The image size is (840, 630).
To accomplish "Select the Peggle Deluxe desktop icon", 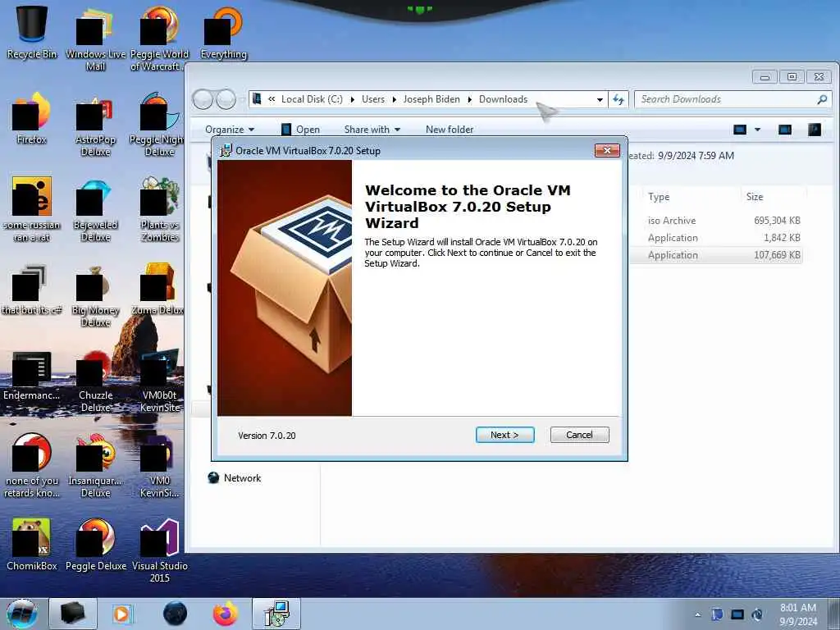I will pyautogui.click(x=95, y=545).
